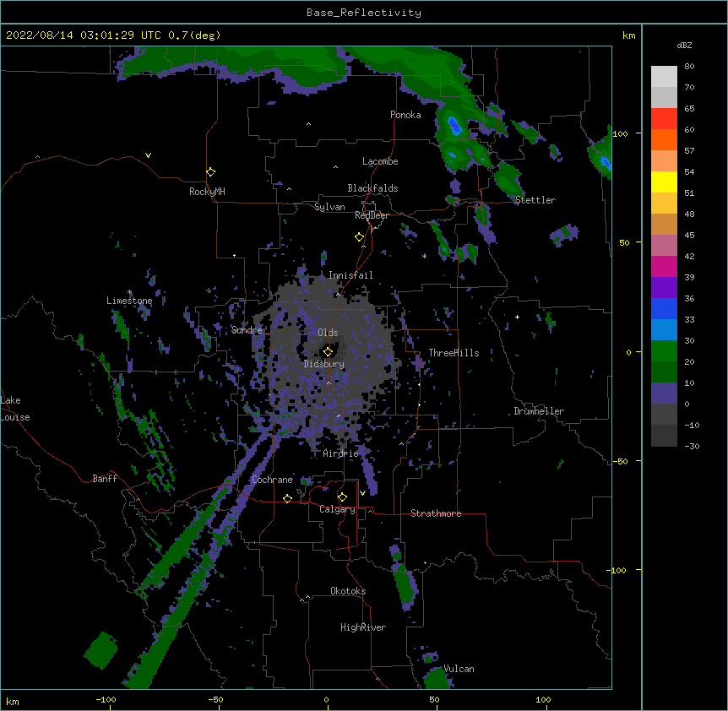
Task: Click the Drumheller label
Action: pos(539,411)
